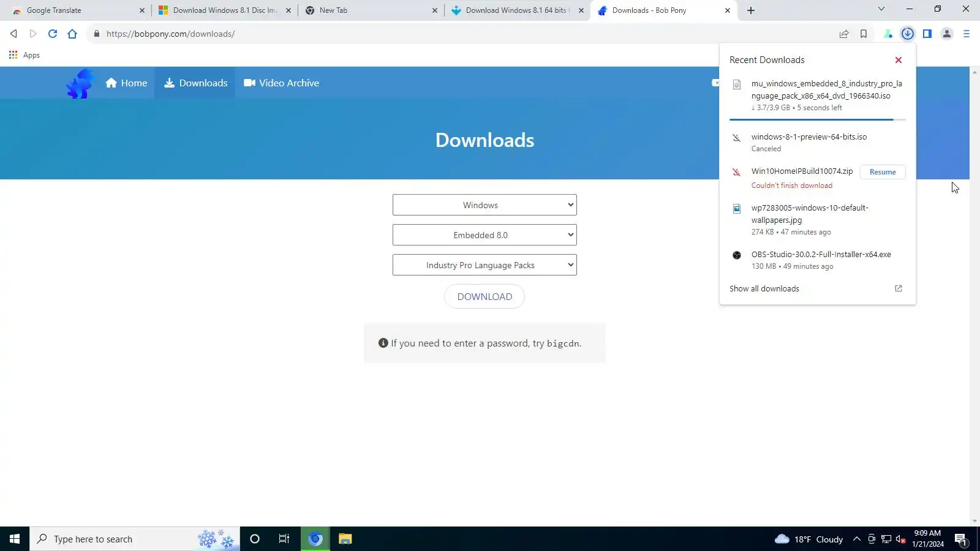Show hidden system tray icons
The width and height of the screenshot is (980, 551).
[857, 539]
